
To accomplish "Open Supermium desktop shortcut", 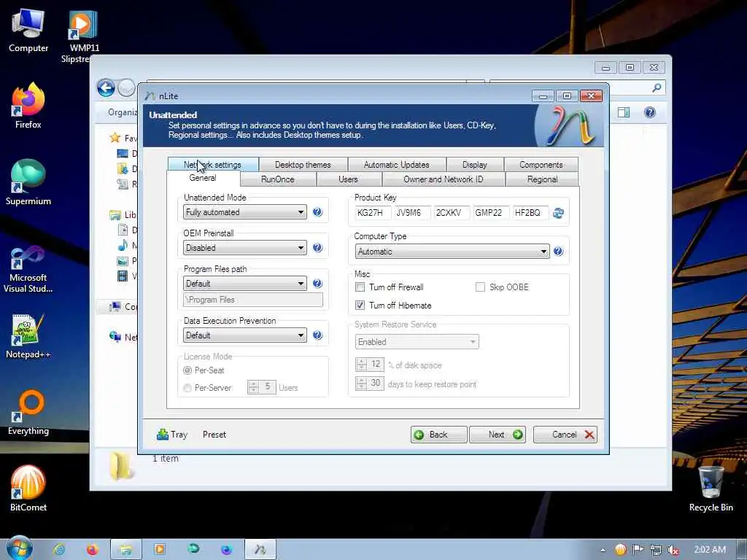I will 28,182.
